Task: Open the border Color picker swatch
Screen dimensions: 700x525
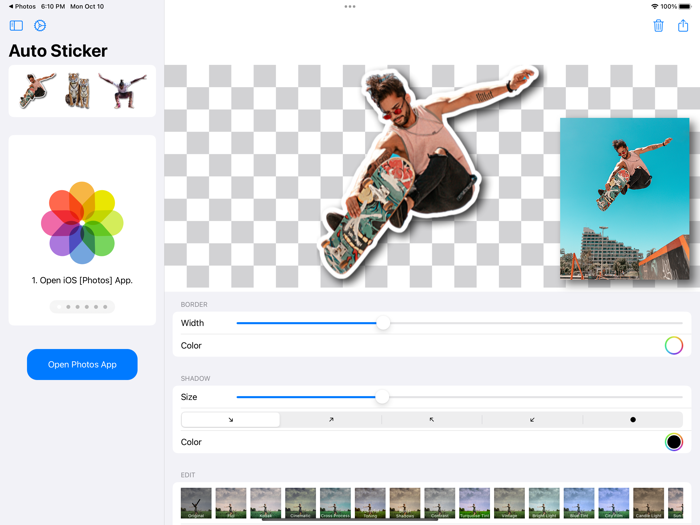Action: click(x=674, y=346)
